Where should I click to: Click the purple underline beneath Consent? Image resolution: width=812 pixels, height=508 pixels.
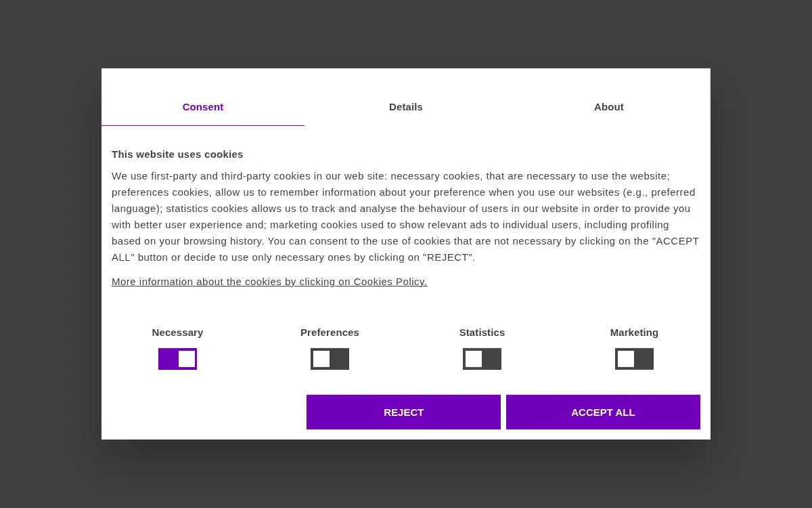203,125
